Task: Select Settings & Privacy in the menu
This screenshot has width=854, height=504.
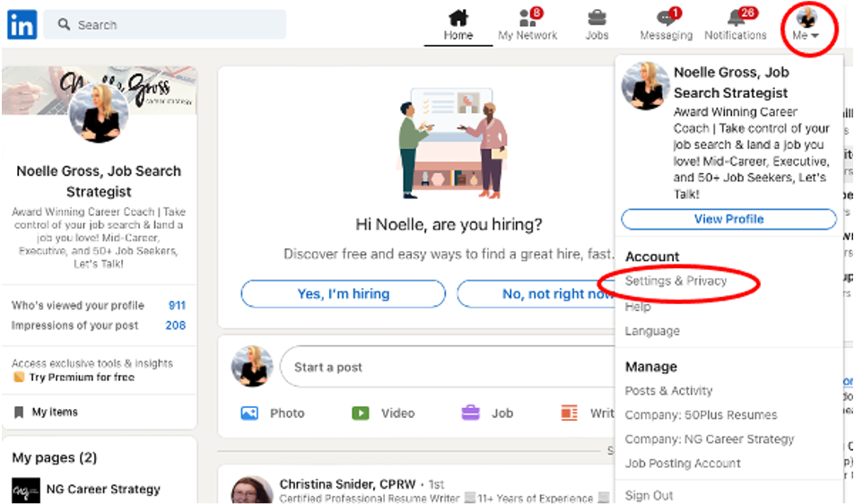Action: pos(675,281)
